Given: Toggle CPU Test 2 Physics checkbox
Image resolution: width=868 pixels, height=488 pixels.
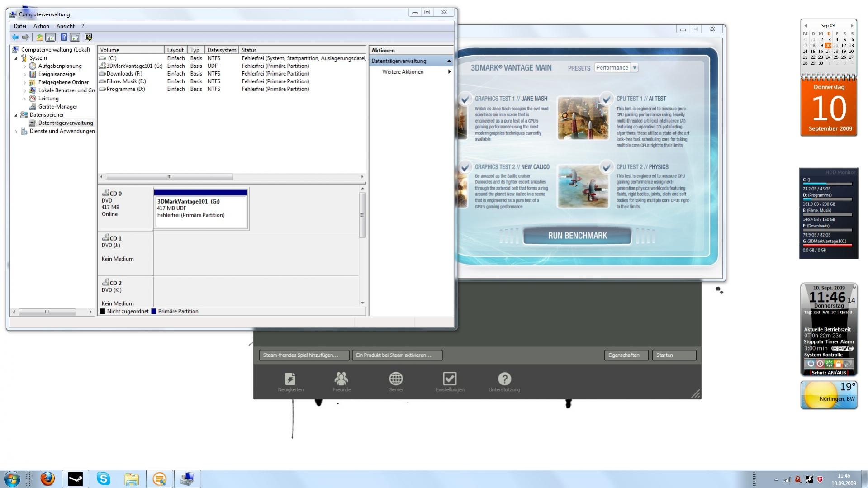Looking at the screenshot, I should (606, 167).
